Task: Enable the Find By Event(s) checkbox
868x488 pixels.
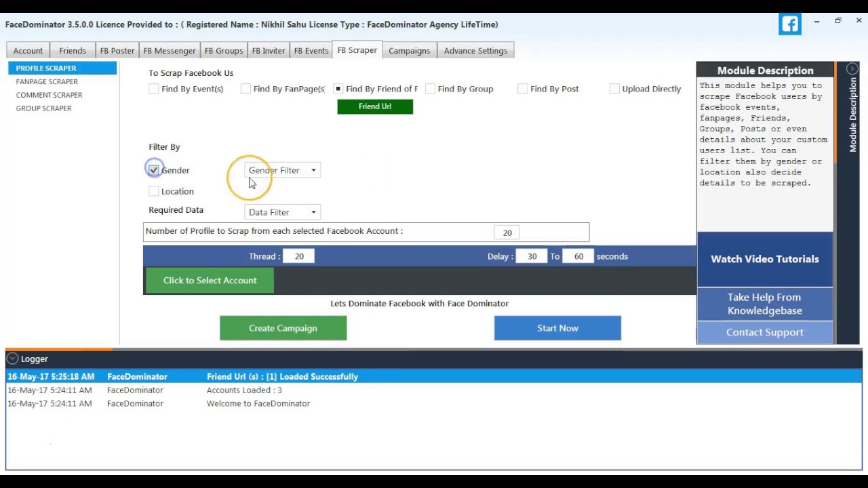Action: pos(154,89)
